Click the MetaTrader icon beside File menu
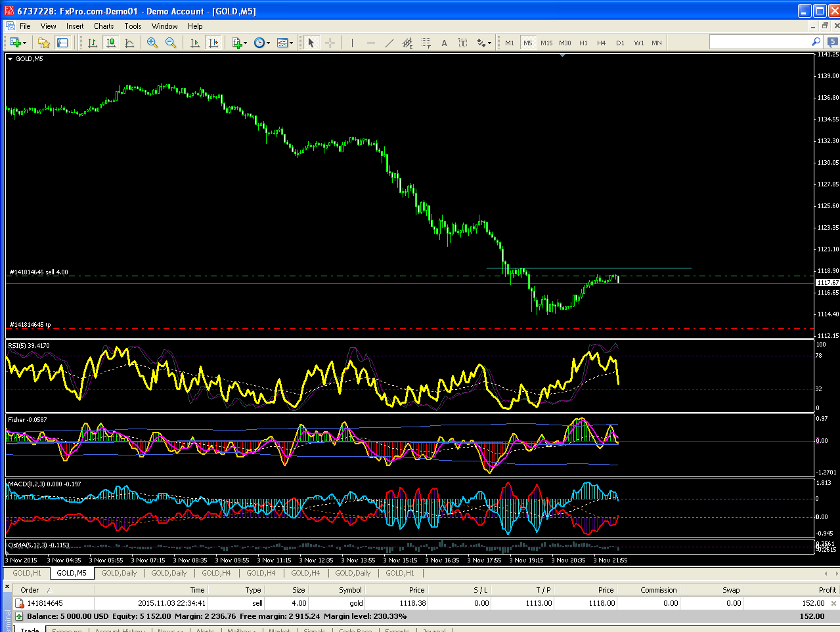This screenshot has height=632, width=840. [10, 26]
